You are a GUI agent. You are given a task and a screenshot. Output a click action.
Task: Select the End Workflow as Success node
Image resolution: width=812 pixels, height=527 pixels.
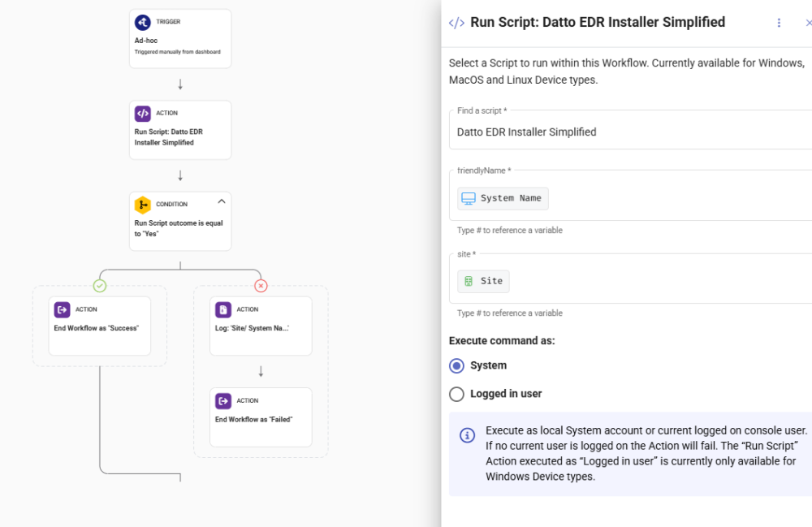(x=99, y=326)
